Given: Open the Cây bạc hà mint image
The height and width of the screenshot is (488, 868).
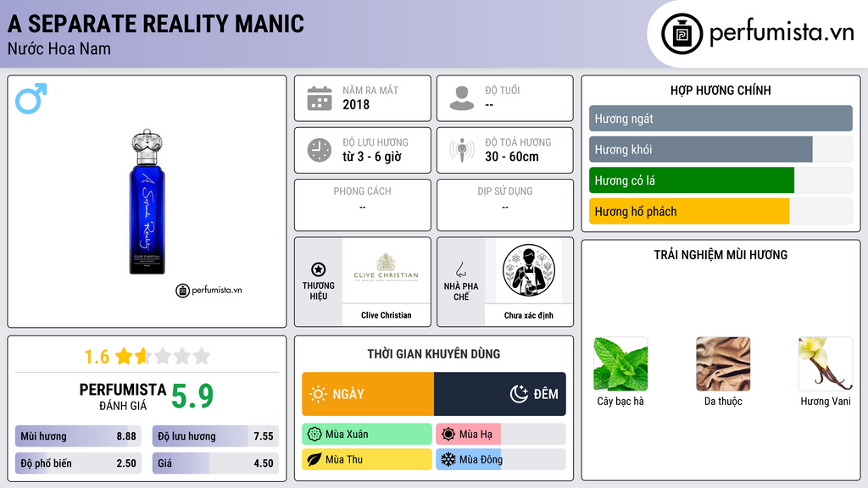Looking at the screenshot, I should click(x=620, y=364).
